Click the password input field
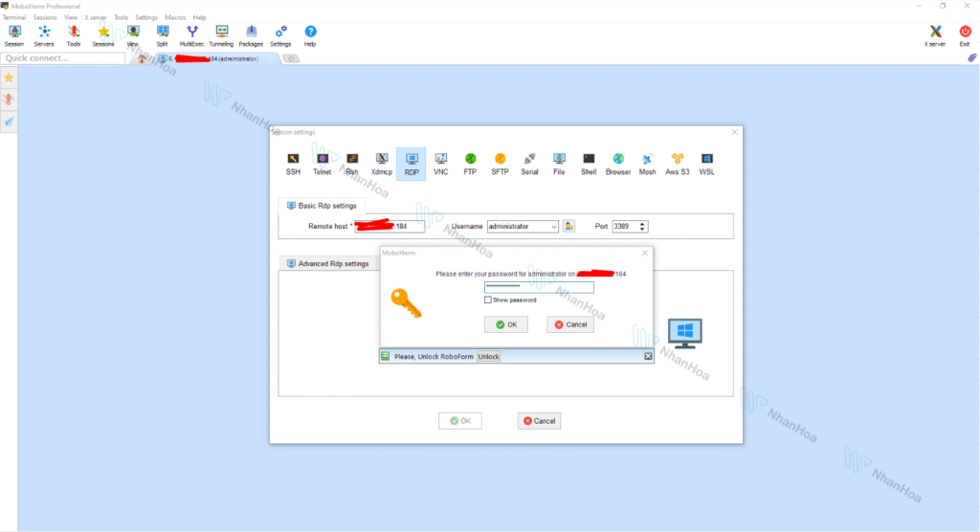The height and width of the screenshot is (532, 980). (x=539, y=287)
